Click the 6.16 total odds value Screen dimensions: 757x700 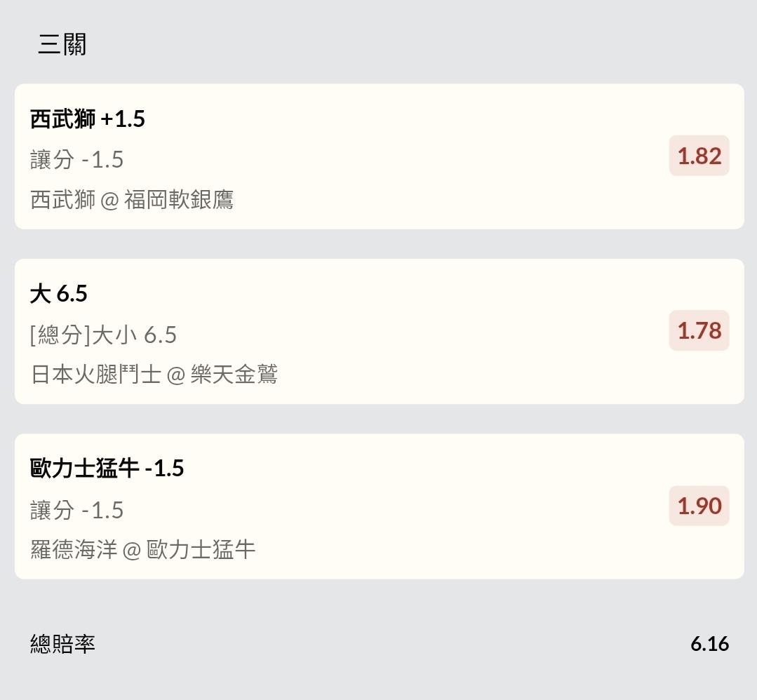click(x=709, y=644)
